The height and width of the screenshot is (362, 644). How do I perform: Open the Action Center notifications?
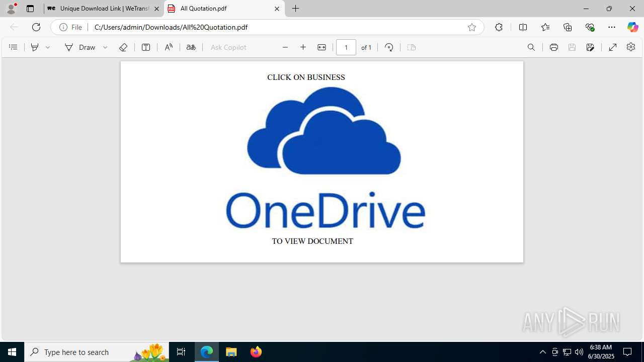point(628,352)
